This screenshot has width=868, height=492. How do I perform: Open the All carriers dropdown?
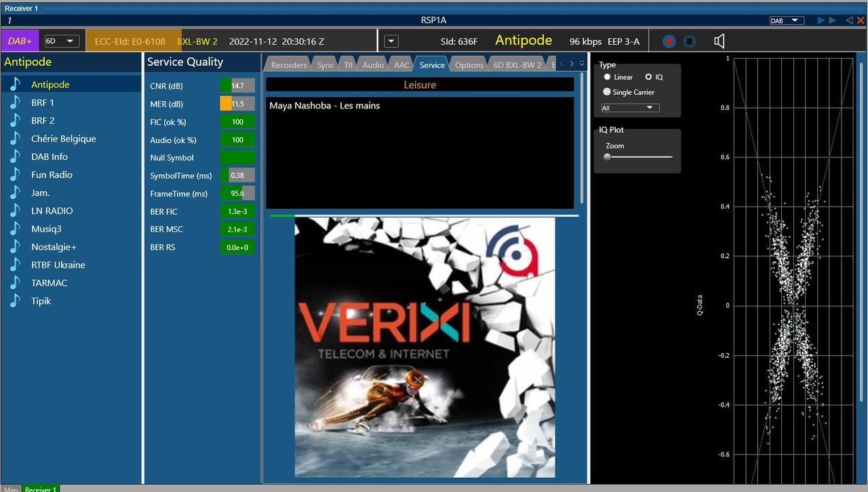pyautogui.click(x=630, y=108)
